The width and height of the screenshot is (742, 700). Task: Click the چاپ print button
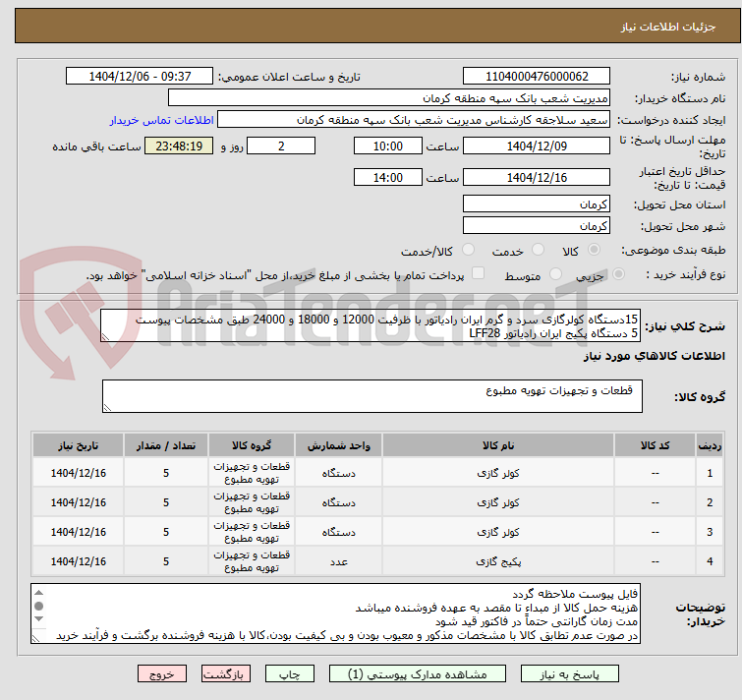[x=290, y=674]
